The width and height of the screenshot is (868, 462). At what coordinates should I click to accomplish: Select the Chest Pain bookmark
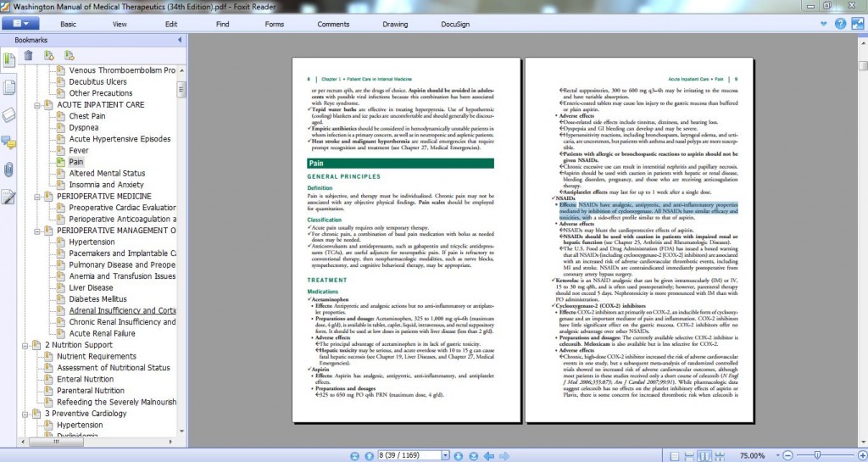(87, 116)
